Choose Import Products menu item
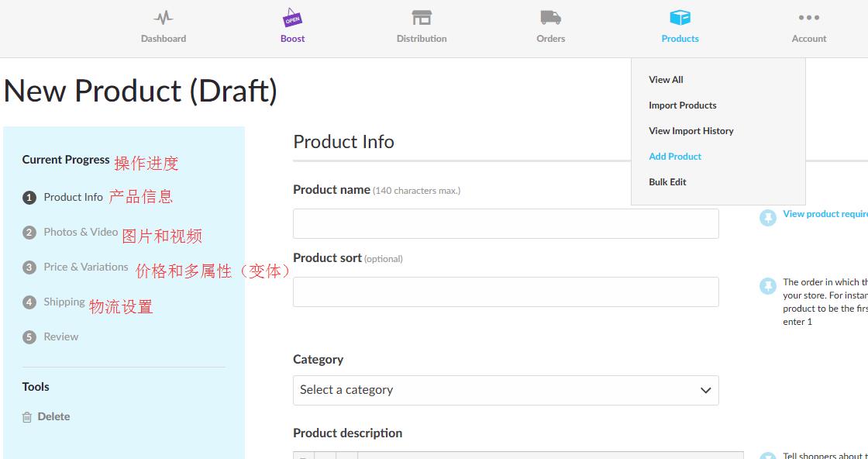Viewport: 868px width, 459px height. 682,105
